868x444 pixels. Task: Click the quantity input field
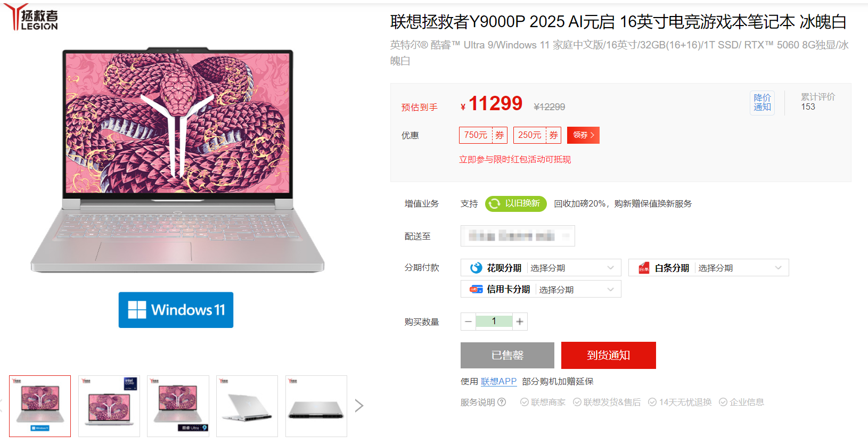494,322
